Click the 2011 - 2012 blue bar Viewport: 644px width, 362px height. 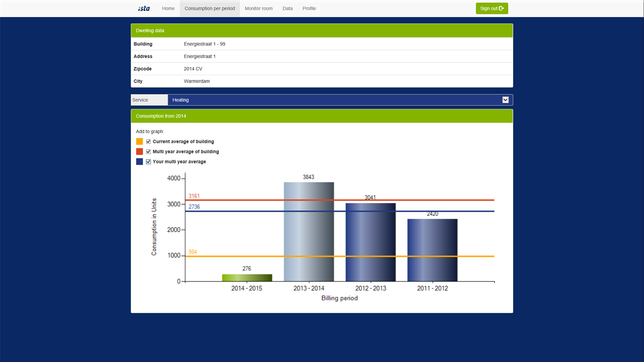(432, 250)
